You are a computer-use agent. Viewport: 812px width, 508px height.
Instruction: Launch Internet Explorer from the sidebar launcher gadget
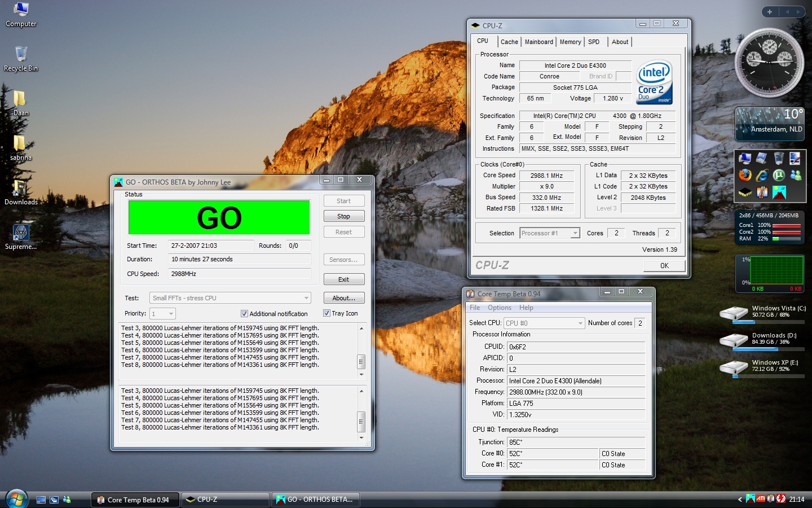tap(762, 176)
